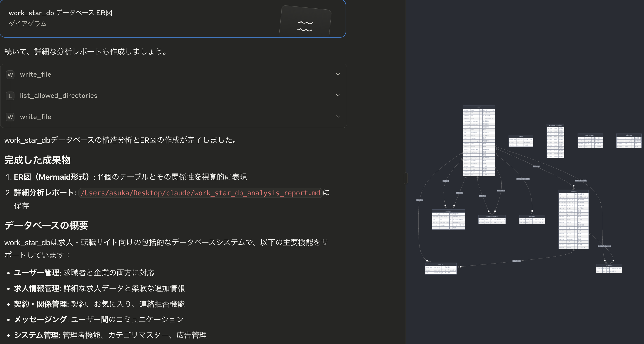Expand the second write_file tool call details

click(x=338, y=117)
